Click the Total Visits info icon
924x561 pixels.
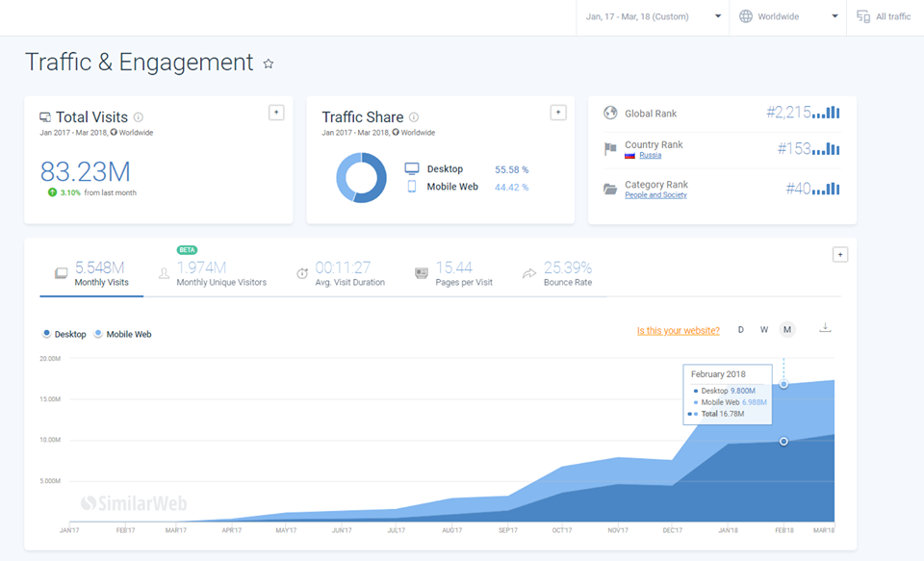click(x=139, y=117)
